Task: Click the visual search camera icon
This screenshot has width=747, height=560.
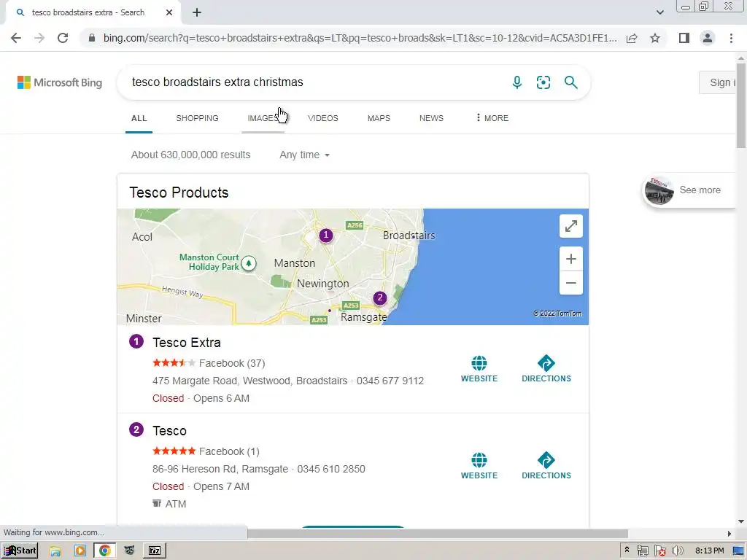Action: coord(543,82)
